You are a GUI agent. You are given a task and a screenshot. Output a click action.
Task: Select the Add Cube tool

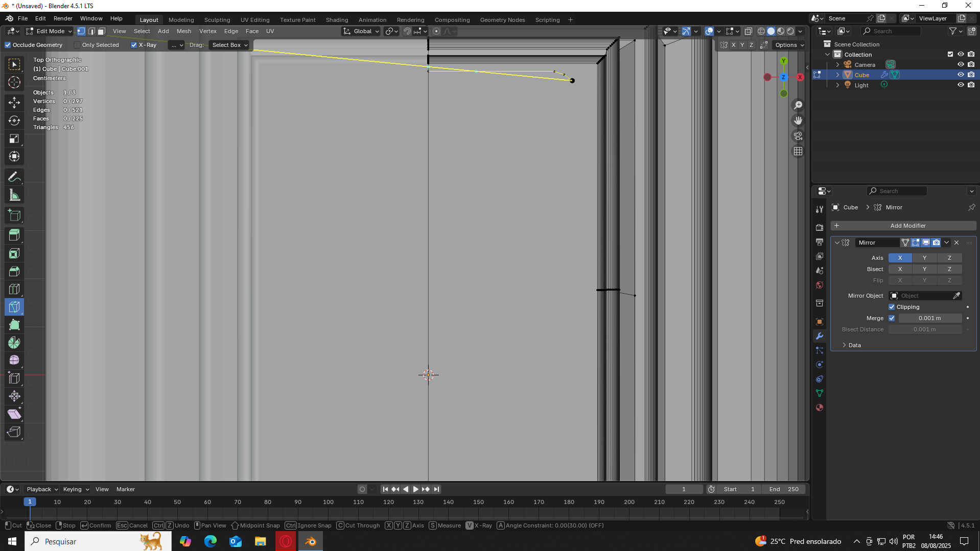[14, 215]
